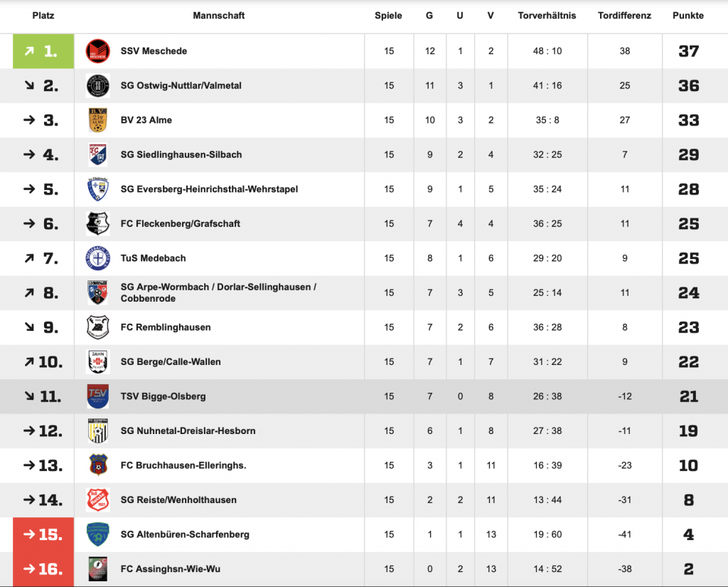This screenshot has width=728, height=587.
Task: Click the Tordifferenz column header
Action: pyautogui.click(x=624, y=16)
